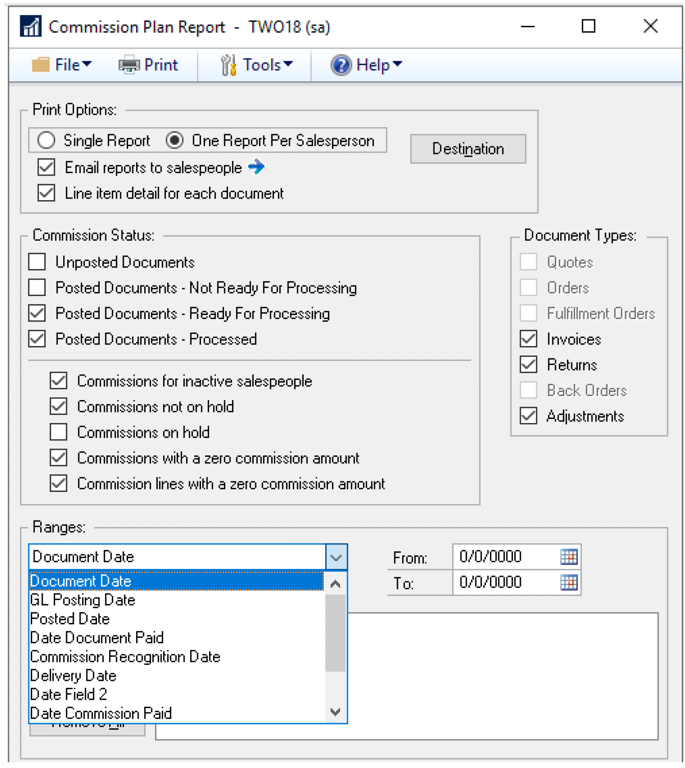Open the From date calendar picker

[569, 557]
